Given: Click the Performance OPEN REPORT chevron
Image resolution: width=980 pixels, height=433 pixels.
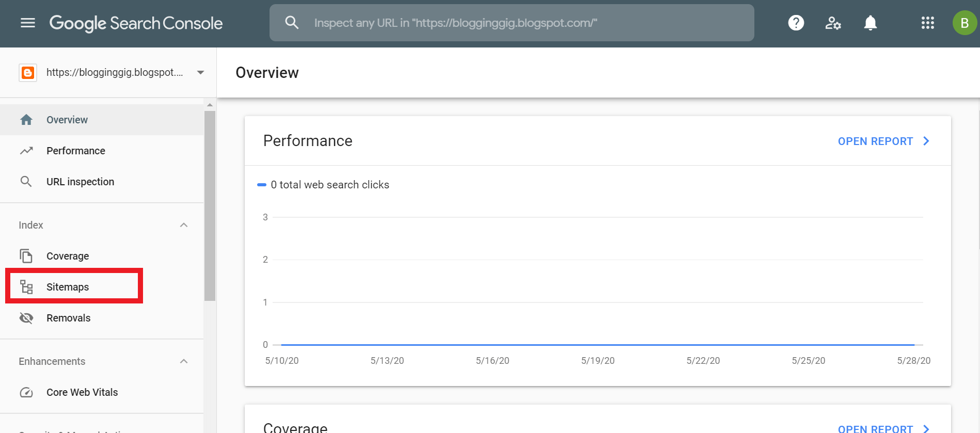Looking at the screenshot, I should (926, 141).
